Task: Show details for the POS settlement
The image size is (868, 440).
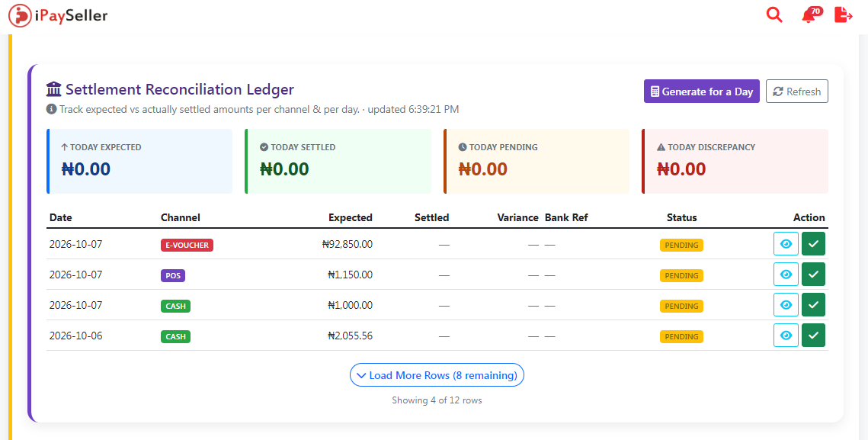Action: coord(786,275)
